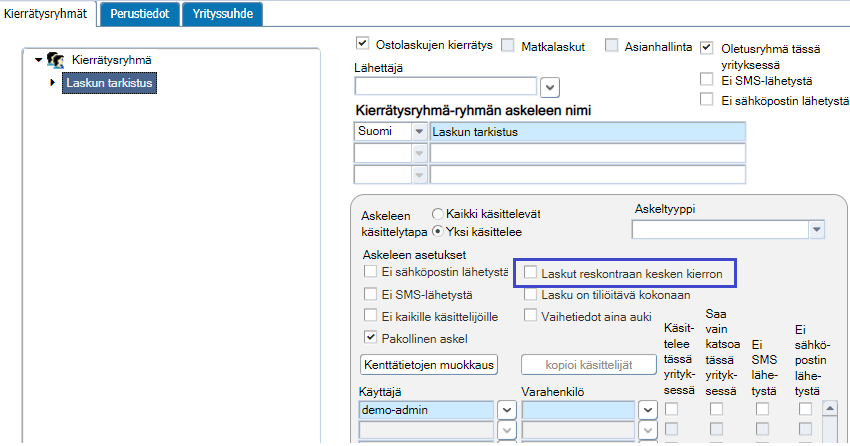Select Kierrätysryhmä root tree item
This screenshot has height=446, width=850.
click(x=112, y=60)
